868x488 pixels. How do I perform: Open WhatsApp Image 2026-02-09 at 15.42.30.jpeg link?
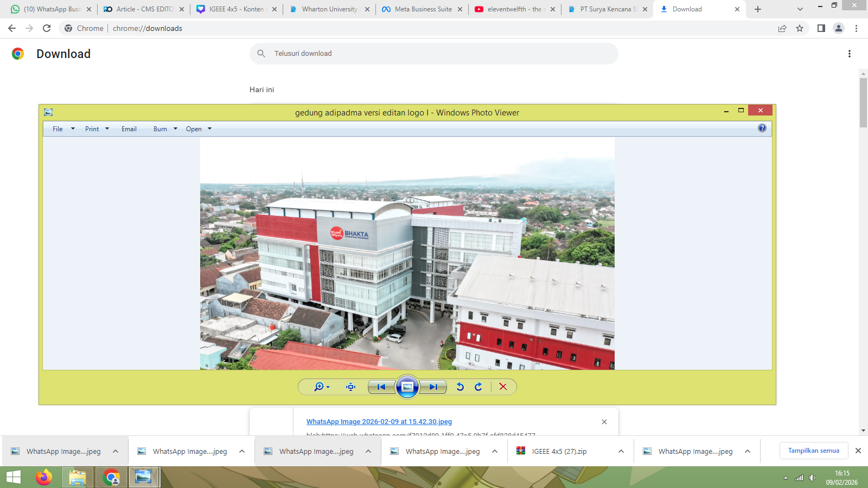[x=379, y=422]
